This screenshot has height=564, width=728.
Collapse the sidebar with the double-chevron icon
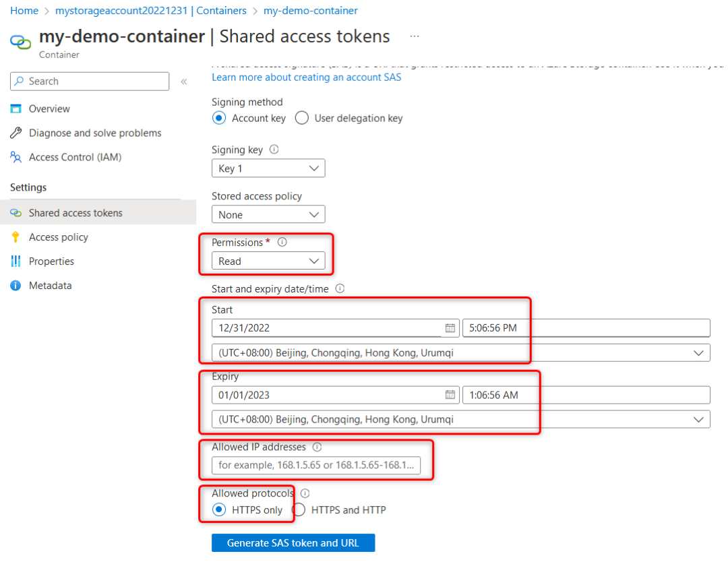click(x=183, y=82)
